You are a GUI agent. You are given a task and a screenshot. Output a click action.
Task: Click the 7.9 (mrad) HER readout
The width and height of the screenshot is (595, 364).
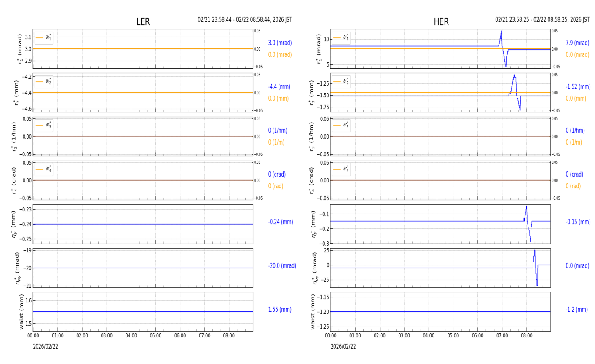(577, 43)
